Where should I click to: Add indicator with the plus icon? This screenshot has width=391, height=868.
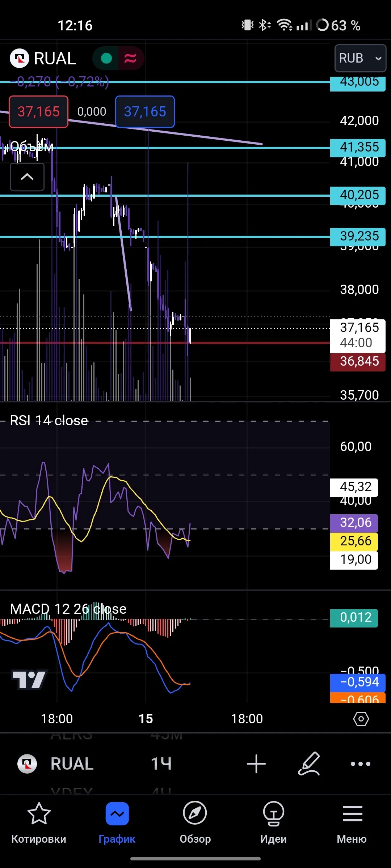coord(256,763)
